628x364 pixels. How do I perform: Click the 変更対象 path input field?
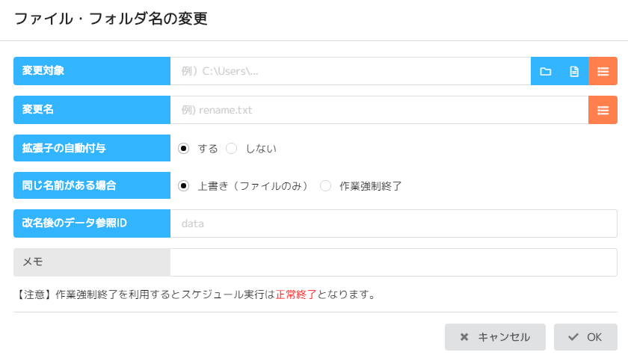point(350,71)
